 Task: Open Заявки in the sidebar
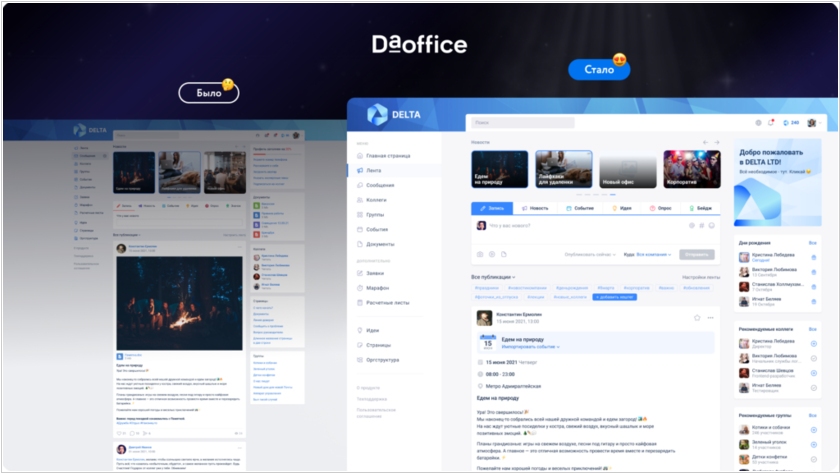tap(370, 273)
